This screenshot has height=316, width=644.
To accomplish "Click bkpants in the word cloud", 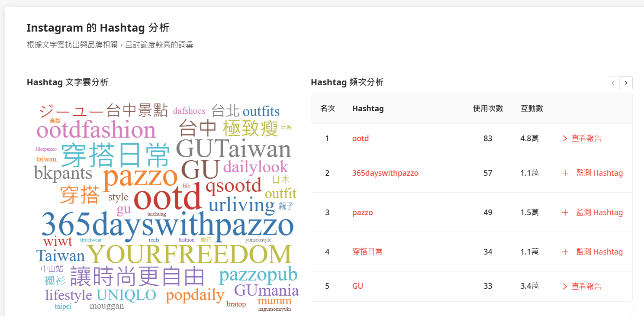I will (63, 173).
